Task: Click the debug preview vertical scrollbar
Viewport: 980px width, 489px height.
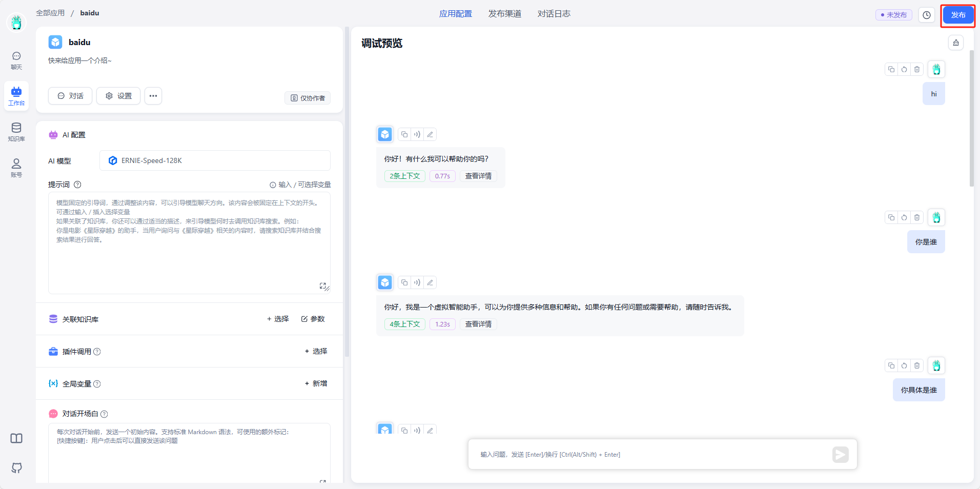Action: coord(971,118)
